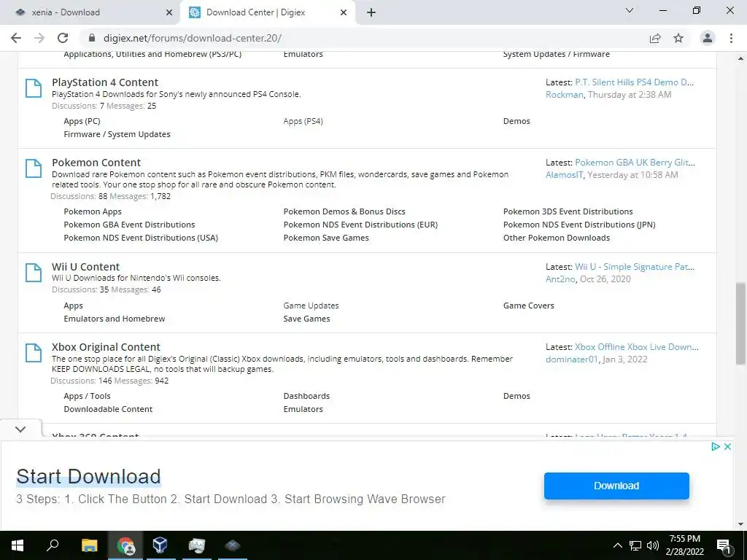Open the Windows Start menu
This screenshot has height=560, width=747.
(18, 545)
